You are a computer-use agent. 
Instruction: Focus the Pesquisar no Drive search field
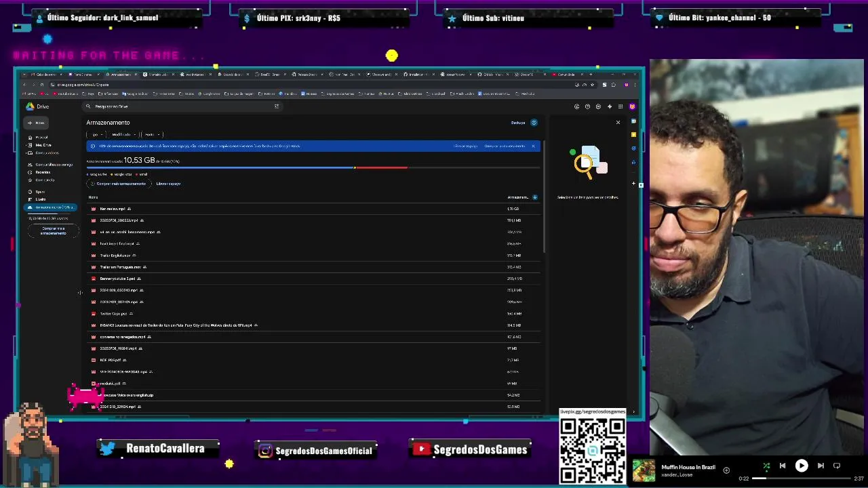click(183, 106)
